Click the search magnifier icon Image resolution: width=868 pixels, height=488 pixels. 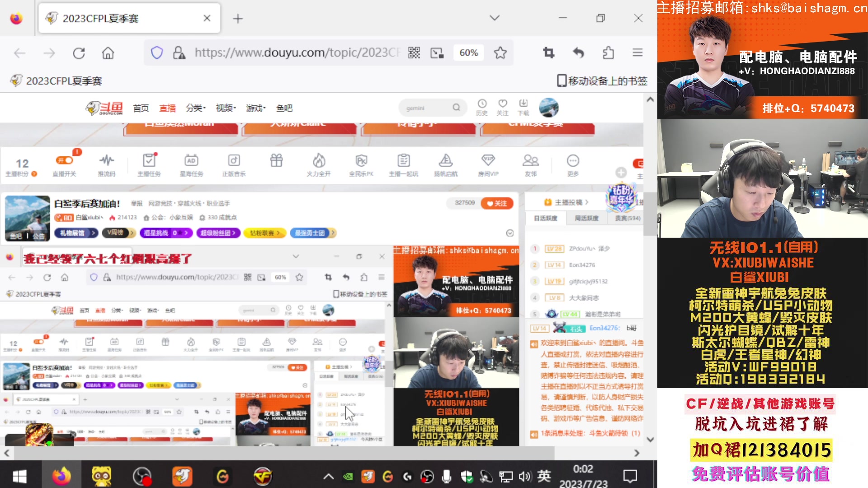pyautogui.click(x=456, y=108)
